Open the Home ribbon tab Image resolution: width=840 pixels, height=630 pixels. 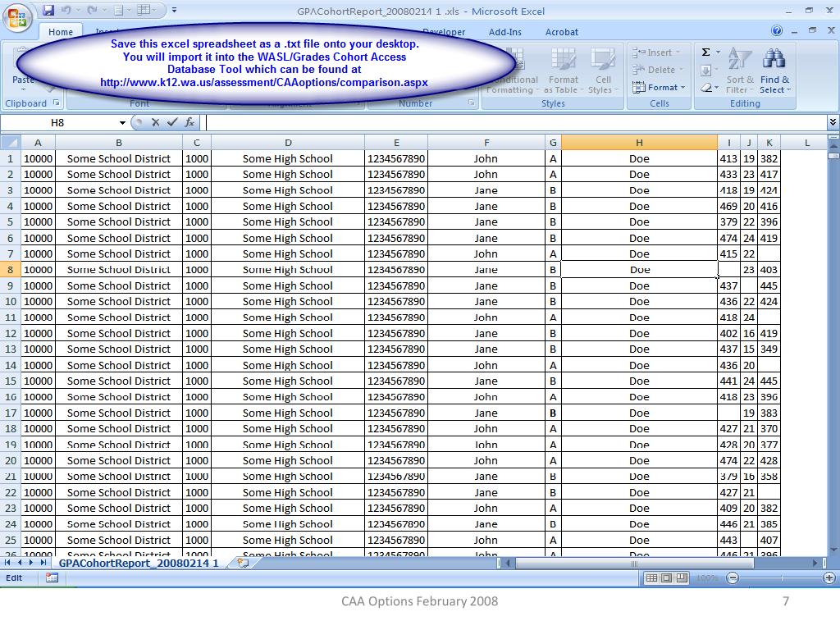coord(61,32)
